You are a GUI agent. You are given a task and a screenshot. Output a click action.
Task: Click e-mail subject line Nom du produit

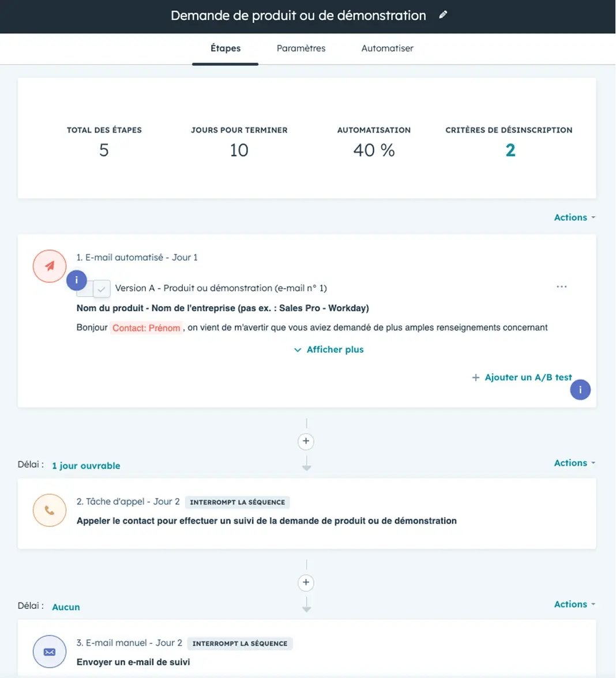(x=223, y=308)
